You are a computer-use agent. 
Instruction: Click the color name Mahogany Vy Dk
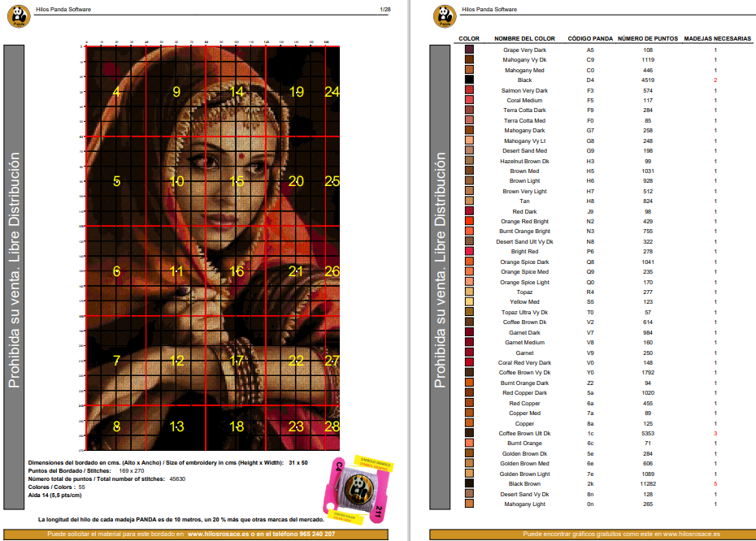point(524,60)
